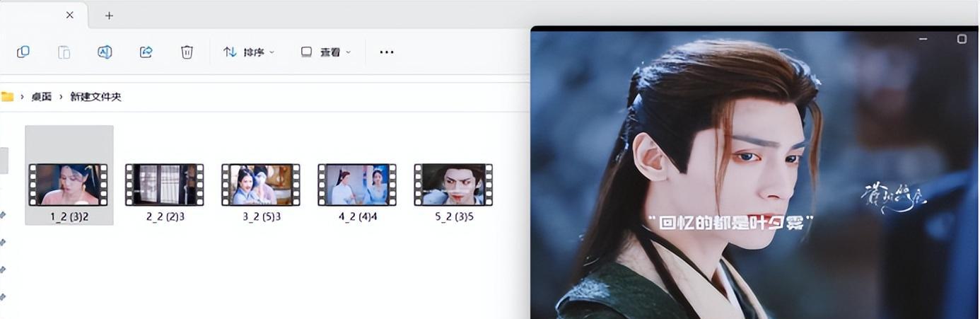Screen dimensions: 980x319
Task: Click the video frame in player window
Action: [754, 175]
